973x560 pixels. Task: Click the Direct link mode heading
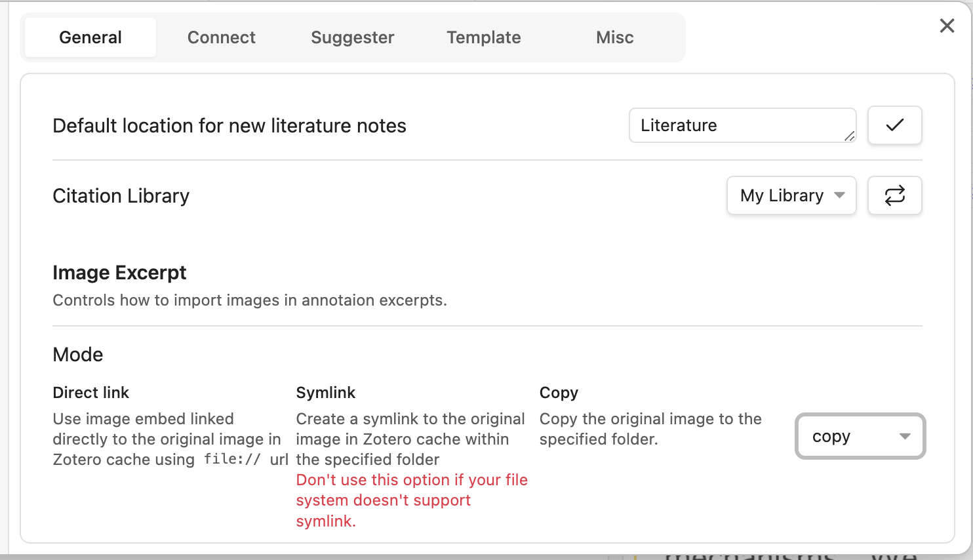pyautogui.click(x=90, y=392)
